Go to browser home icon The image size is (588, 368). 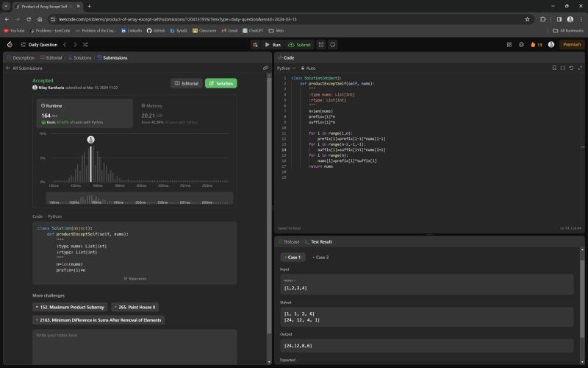tap(40, 19)
